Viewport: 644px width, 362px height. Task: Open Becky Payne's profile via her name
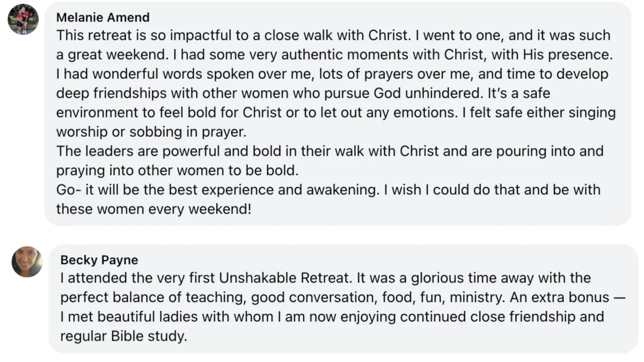click(99, 260)
